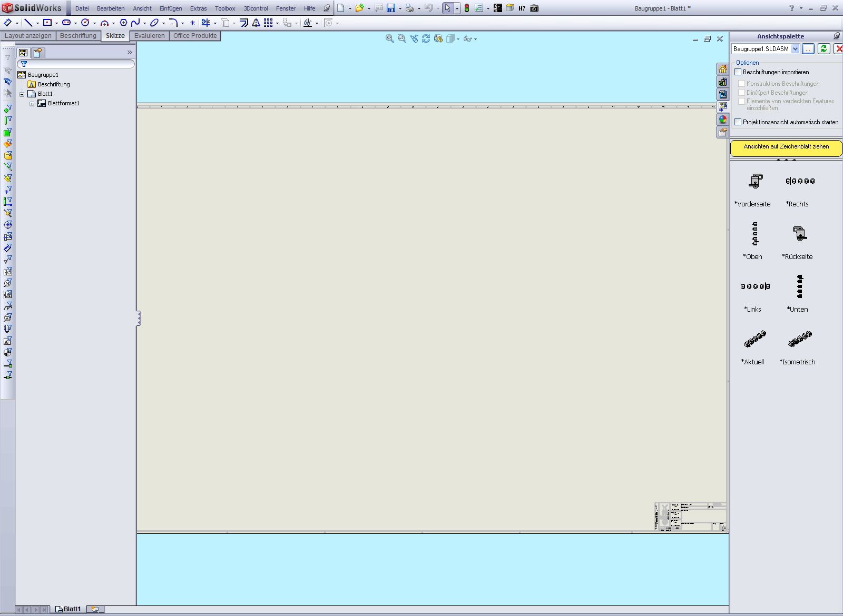Screen dimensions: 843x616
Task: Open the Einfügen menu
Action: tap(171, 8)
